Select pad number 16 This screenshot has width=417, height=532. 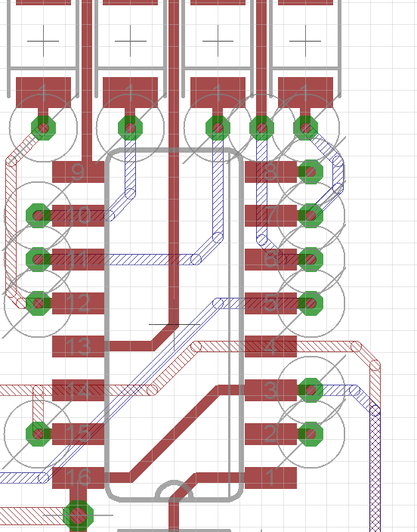click(78, 478)
